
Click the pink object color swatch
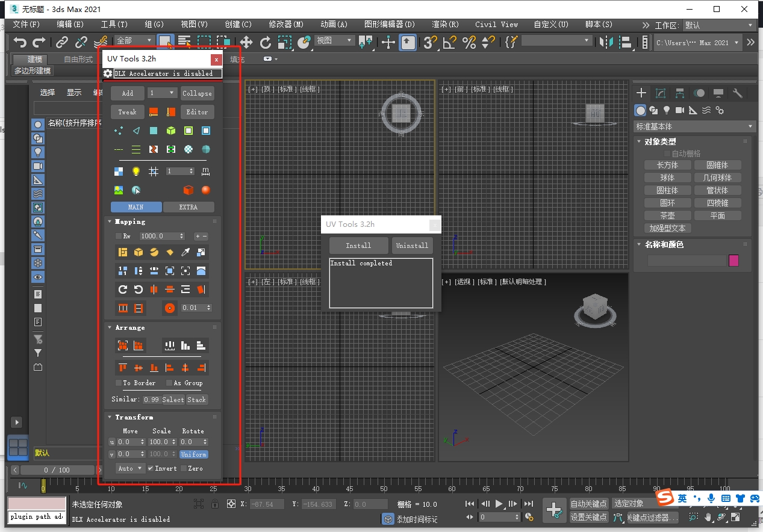733,260
